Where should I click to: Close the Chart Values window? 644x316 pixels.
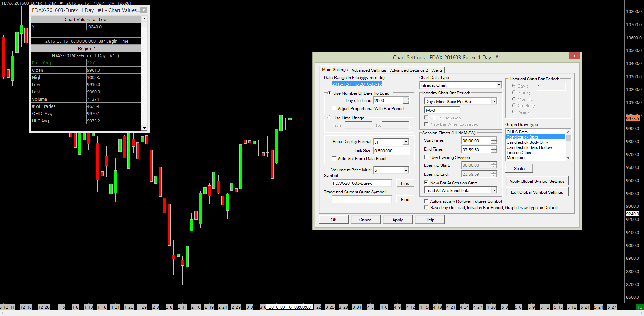(144, 10)
